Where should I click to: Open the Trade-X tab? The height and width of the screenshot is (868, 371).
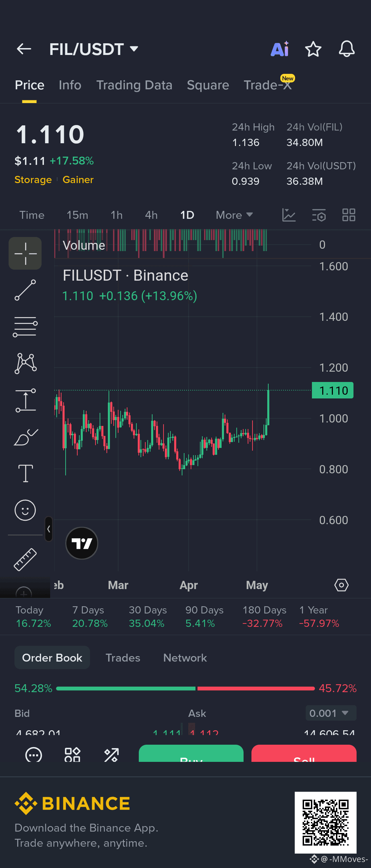tap(268, 85)
